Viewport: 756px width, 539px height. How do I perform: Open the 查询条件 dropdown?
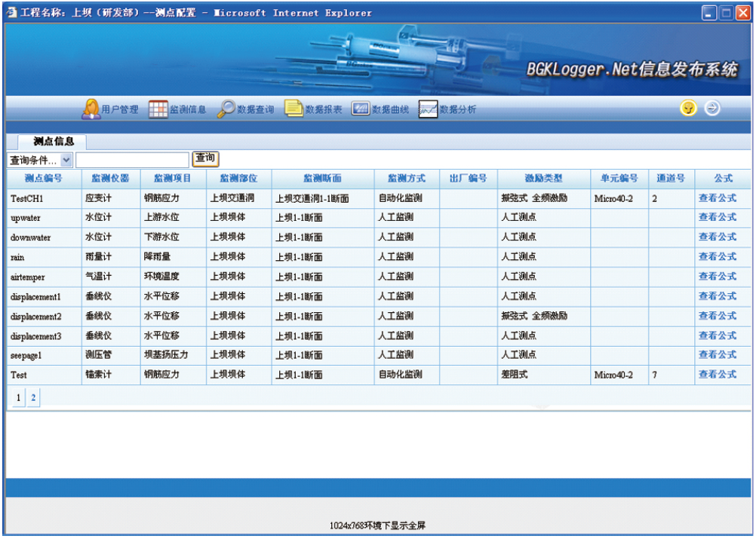39,160
